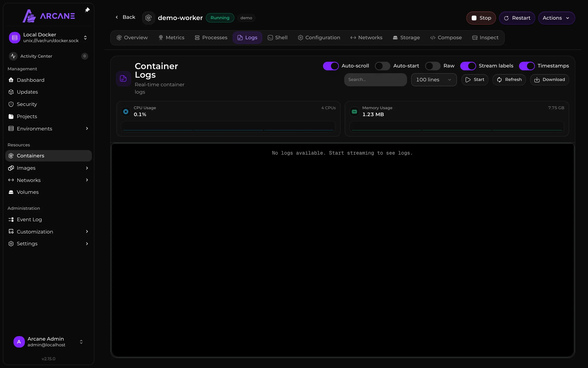Refresh the container logs
The height and width of the screenshot is (368, 588).
point(509,80)
